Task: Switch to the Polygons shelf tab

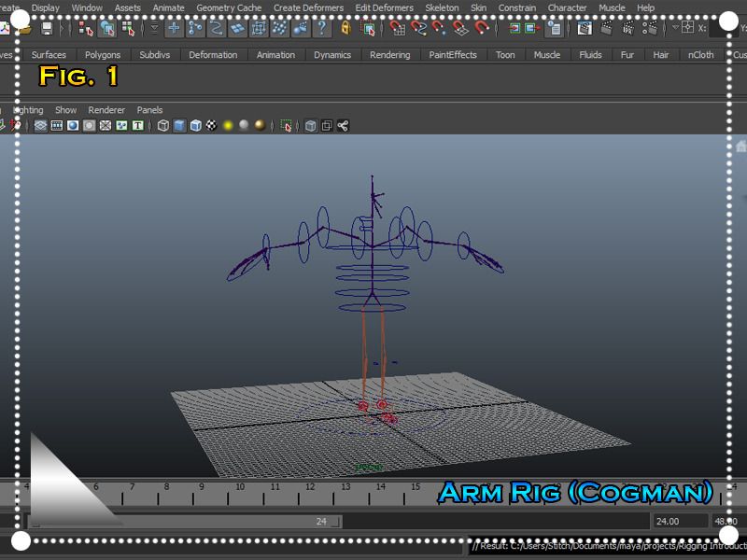Action: tap(103, 55)
